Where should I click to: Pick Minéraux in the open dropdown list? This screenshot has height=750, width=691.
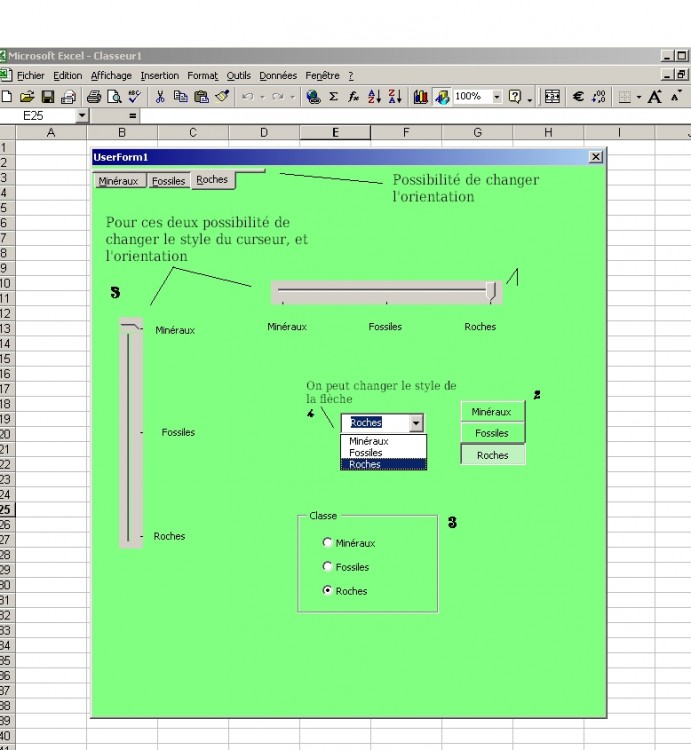pyautogui.click(x=370, y=441)
